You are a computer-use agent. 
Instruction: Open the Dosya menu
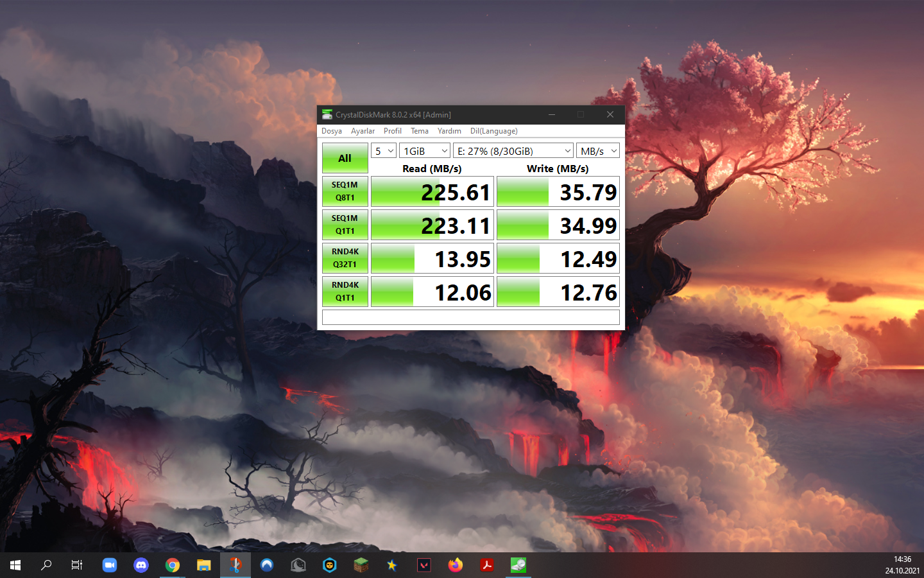[x=332, y=131]
